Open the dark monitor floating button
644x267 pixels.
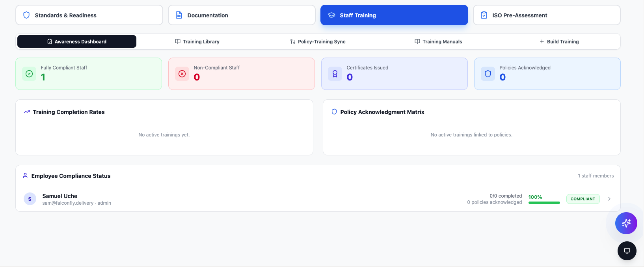[x=627, y=251]
